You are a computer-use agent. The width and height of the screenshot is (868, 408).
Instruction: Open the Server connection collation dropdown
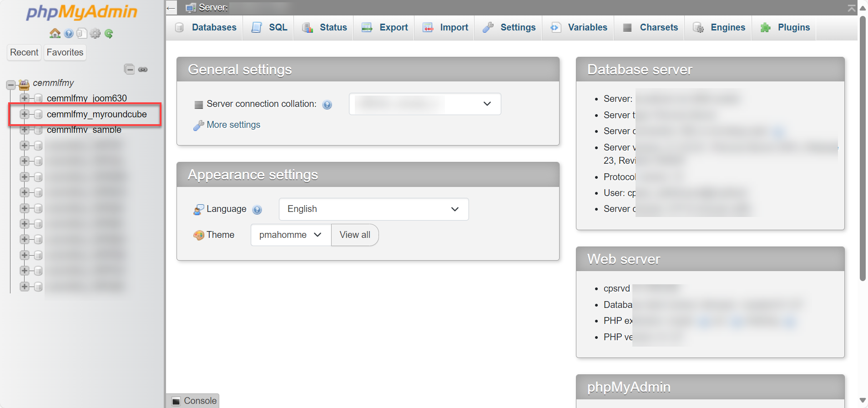click(425, 104)
